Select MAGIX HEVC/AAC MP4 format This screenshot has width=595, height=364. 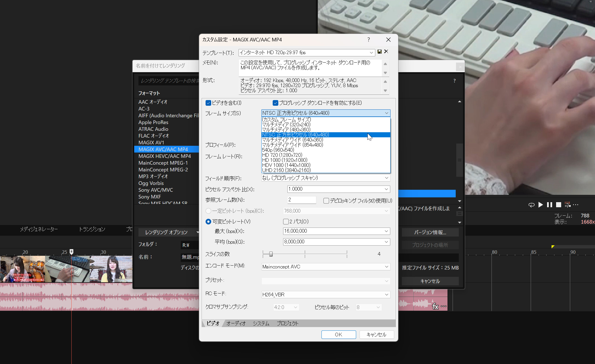click(166, 156)
